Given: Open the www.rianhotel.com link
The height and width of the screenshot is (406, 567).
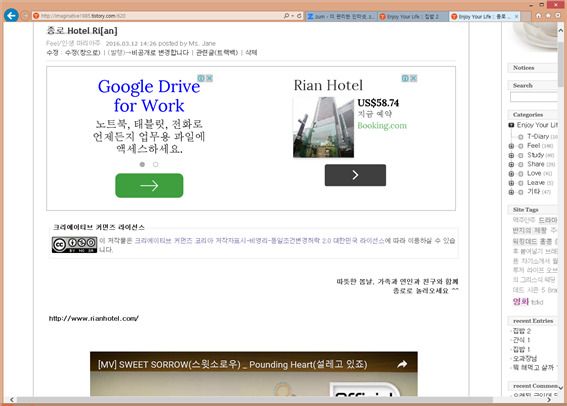Looking at the screenshot, I should click(x=94, y=319).
